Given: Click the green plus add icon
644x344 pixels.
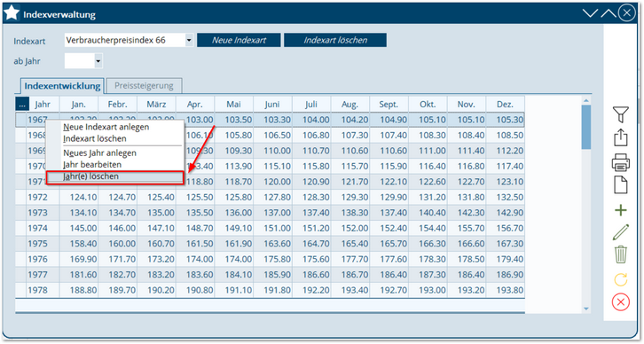Looking at the screenshot, I should 621,210.
